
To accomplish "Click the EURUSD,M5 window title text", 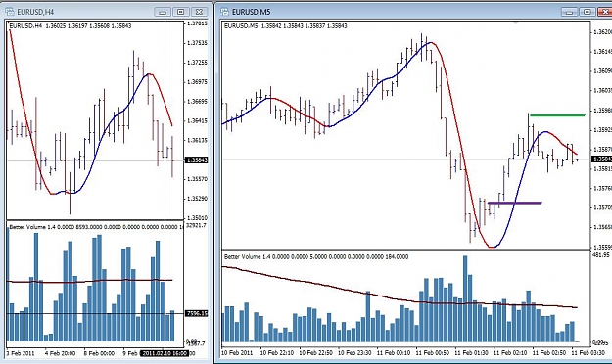I will pos(251,12).
